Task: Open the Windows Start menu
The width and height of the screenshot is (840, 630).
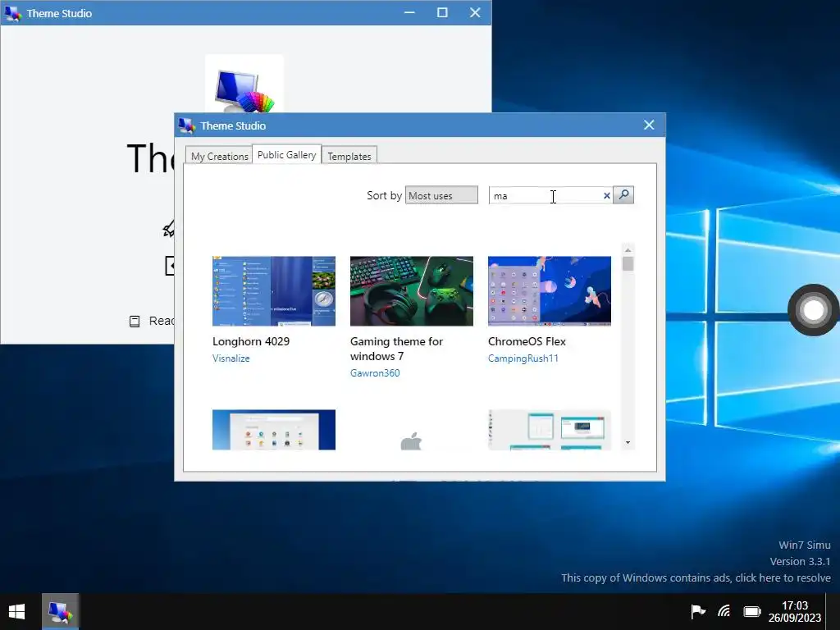Action: (16, 611)
